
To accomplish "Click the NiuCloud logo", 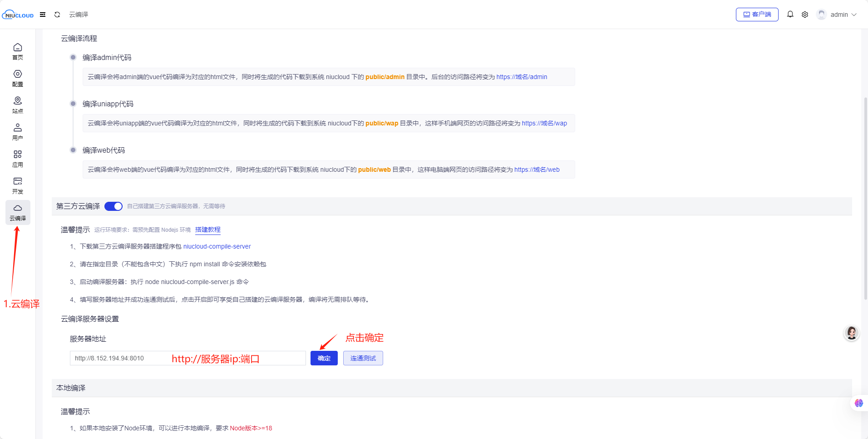I will coord(18,15).
